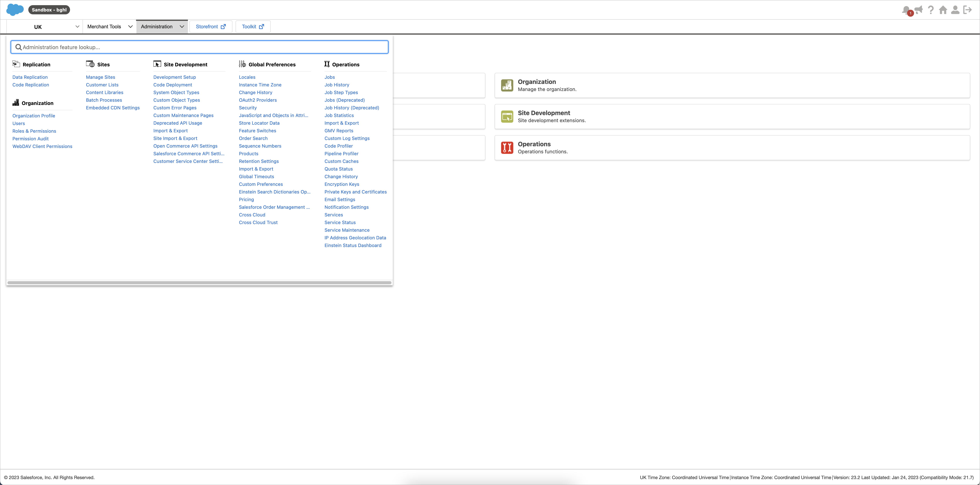Open the Toolkit button
This screenshot has width=980, height=485.
point(253,27)
